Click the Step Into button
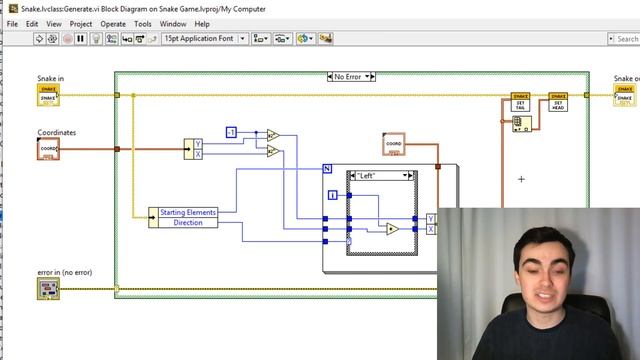 [x=127, y=39]
